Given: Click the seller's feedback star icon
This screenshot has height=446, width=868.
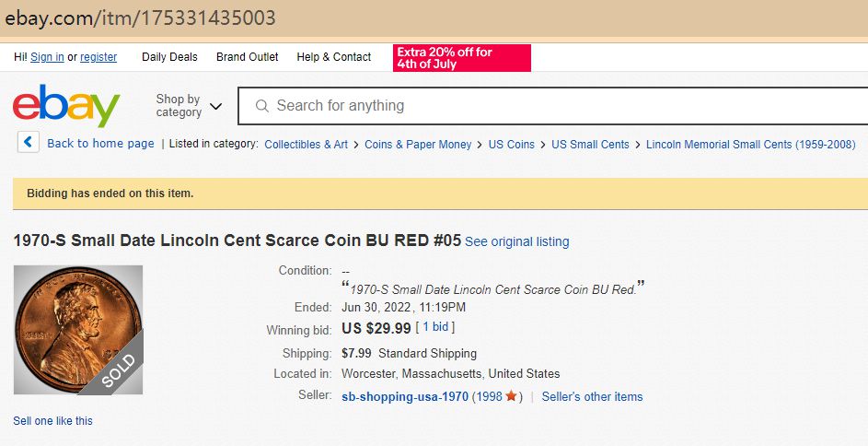Looking at the screenshot, I should pyautogui.click(x=511, y=396).
